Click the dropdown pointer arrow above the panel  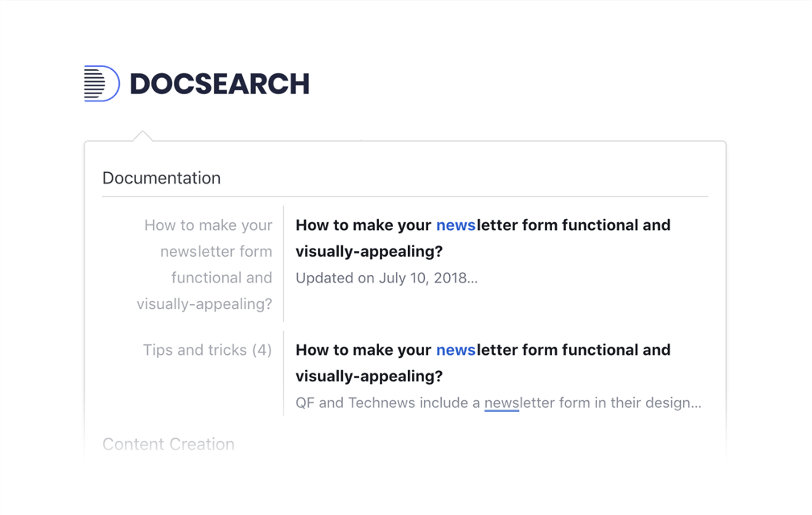[142, 135]
